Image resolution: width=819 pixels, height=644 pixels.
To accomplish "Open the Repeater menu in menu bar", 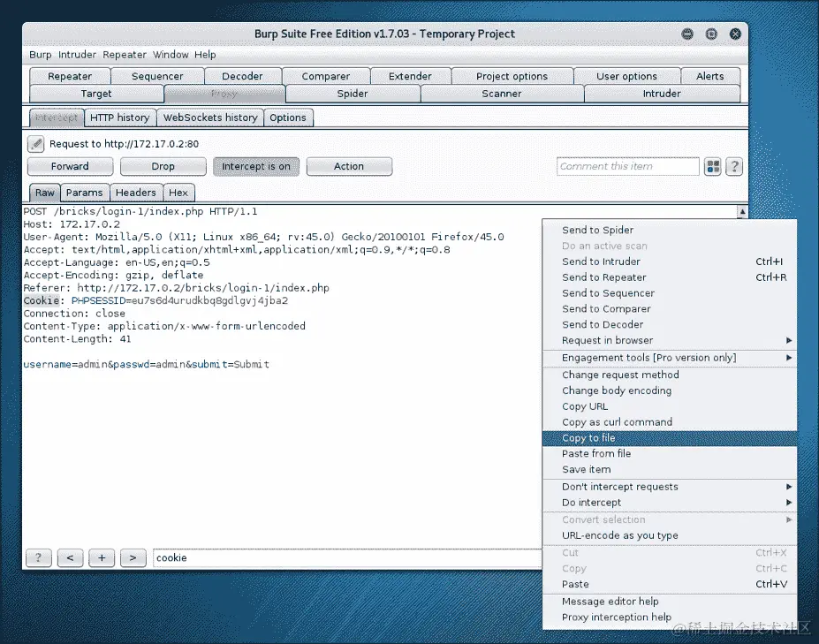I will coord(125,55).
